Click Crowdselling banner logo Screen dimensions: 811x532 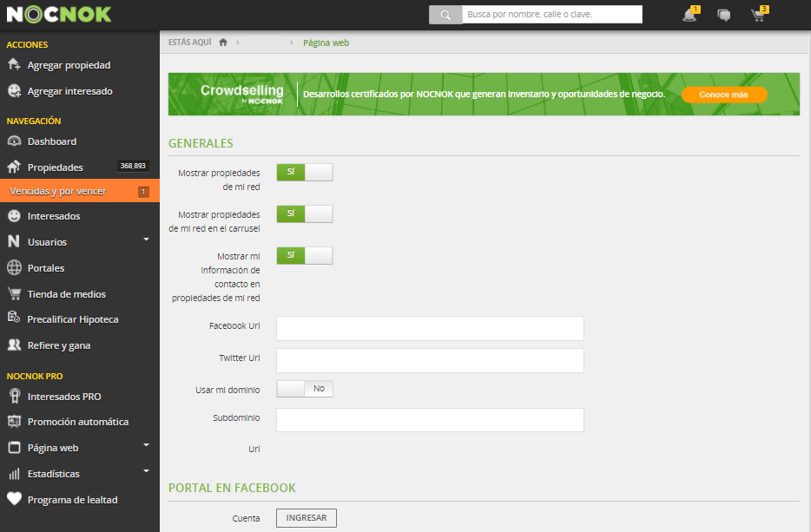[x=242, y=94]
